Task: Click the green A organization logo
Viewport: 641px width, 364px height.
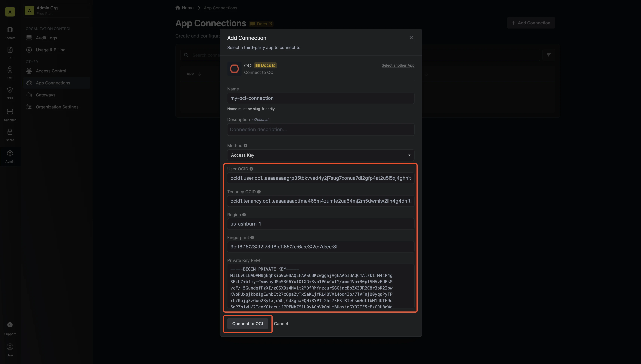Action: (10, 11)
